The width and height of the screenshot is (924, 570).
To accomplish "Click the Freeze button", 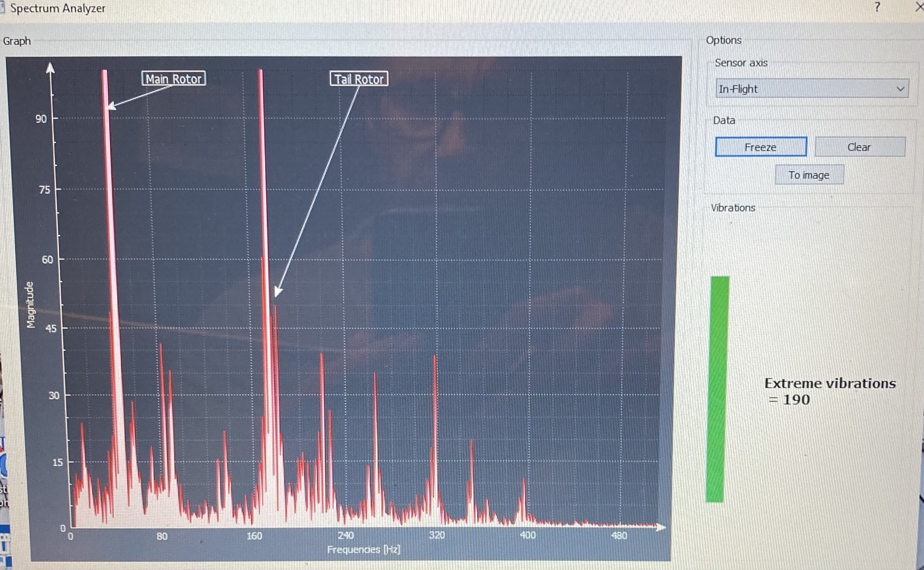I will point(760,147).
